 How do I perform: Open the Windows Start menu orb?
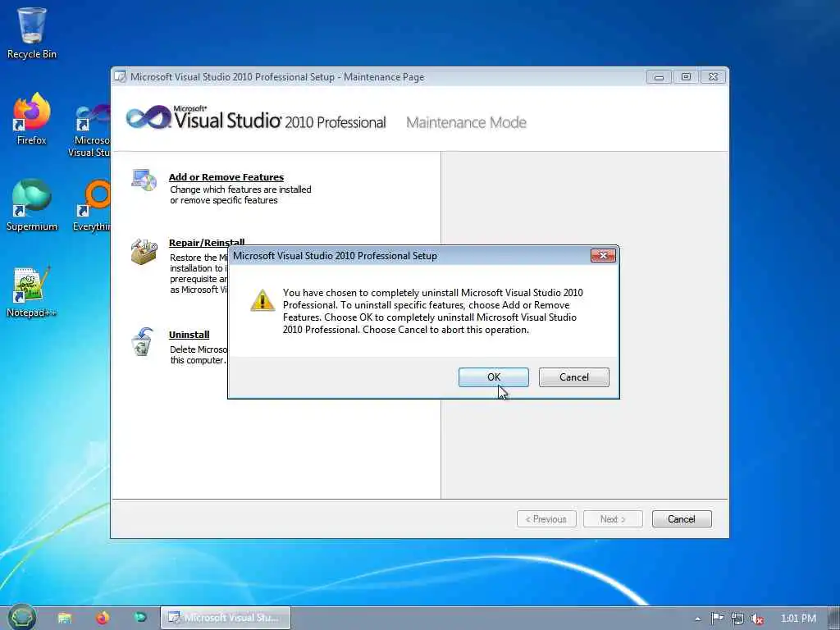click(22, 618)
